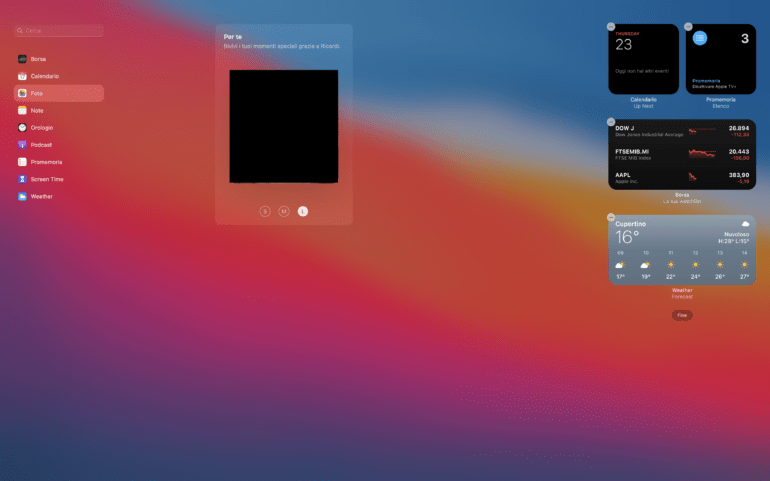Click the Podcast app icon in sidebar
Viewport: 770px width, 481px height.
point(22,145)
